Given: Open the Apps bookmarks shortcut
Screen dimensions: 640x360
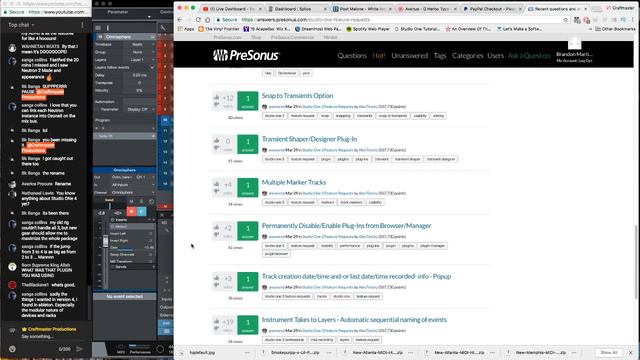Looking at the screenshot, I should [x=186, y=29].
